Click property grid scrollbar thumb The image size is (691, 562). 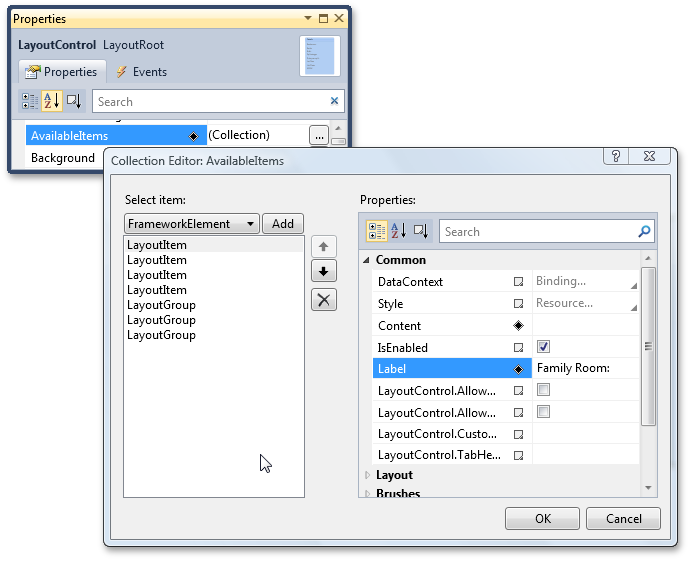pyautogui.click(x=648, y=346)
